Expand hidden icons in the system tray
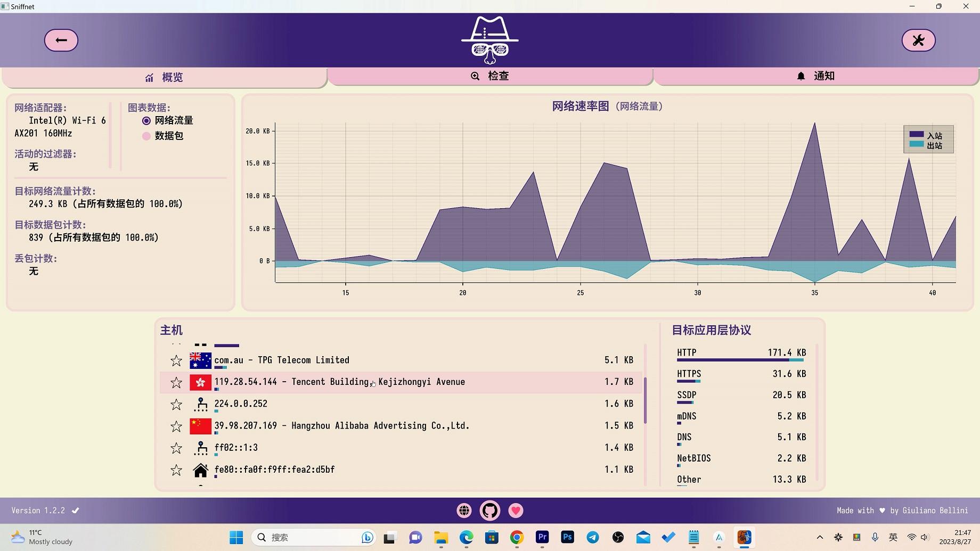Image resolution: width=980 pixels, height=551 pixels. [820, 538]
